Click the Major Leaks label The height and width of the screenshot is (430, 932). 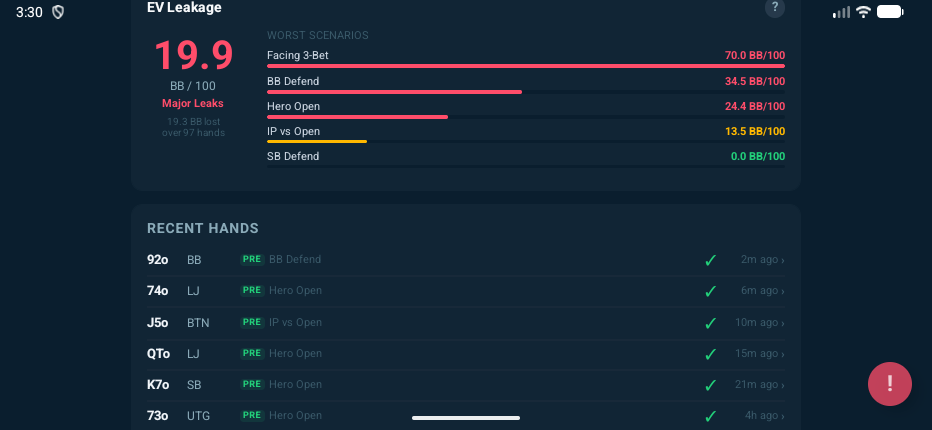point(193,103)
